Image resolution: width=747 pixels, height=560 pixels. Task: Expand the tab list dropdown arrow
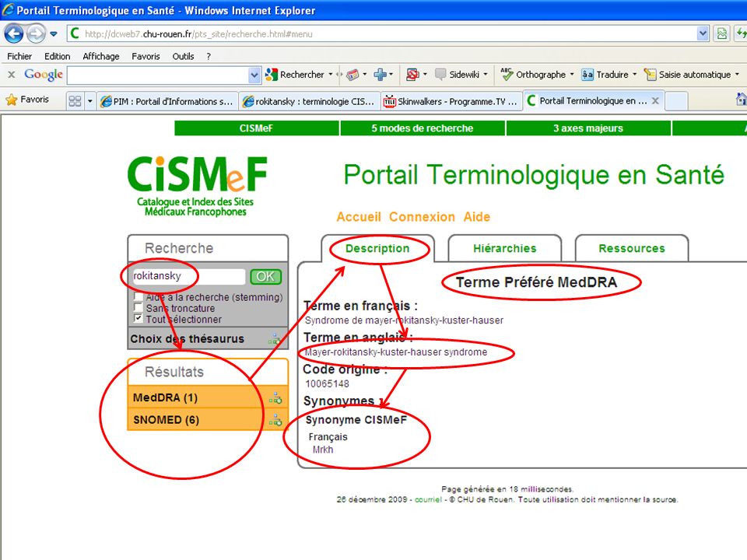89,101
